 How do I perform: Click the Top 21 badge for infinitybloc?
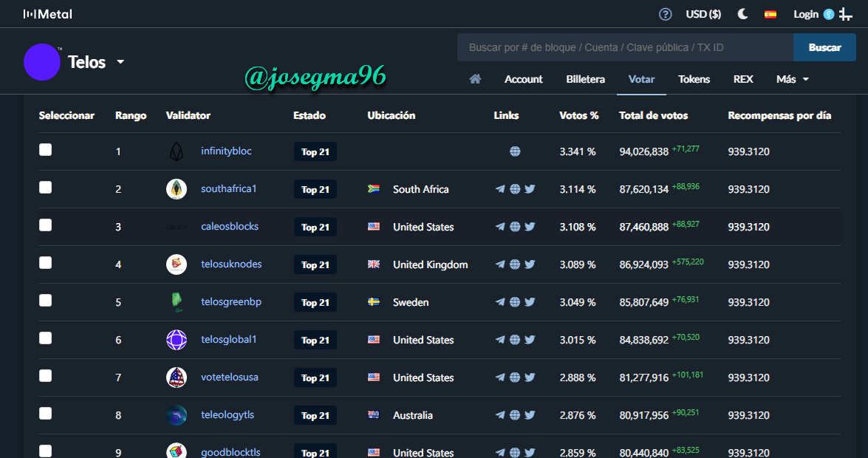click(315, 151)
